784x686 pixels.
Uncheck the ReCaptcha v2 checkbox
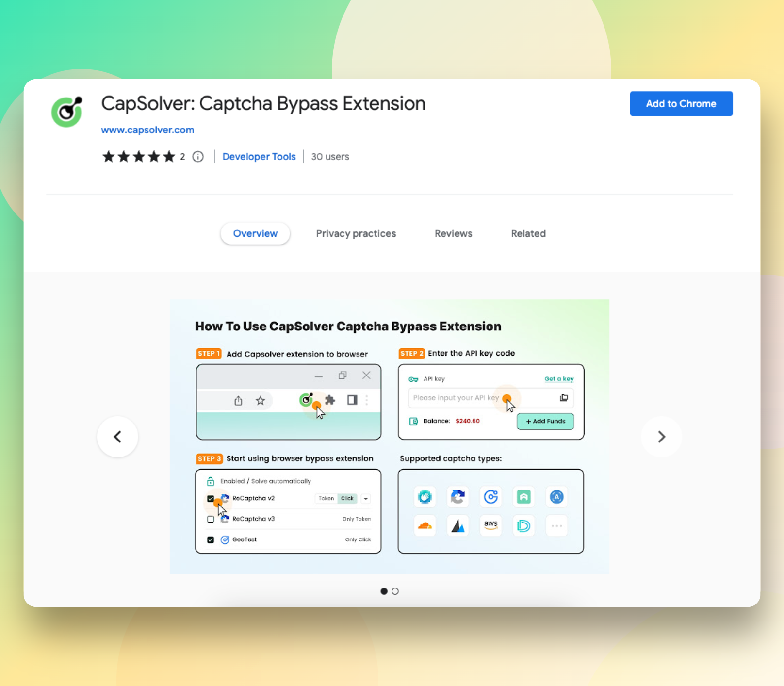click(211, 498)
